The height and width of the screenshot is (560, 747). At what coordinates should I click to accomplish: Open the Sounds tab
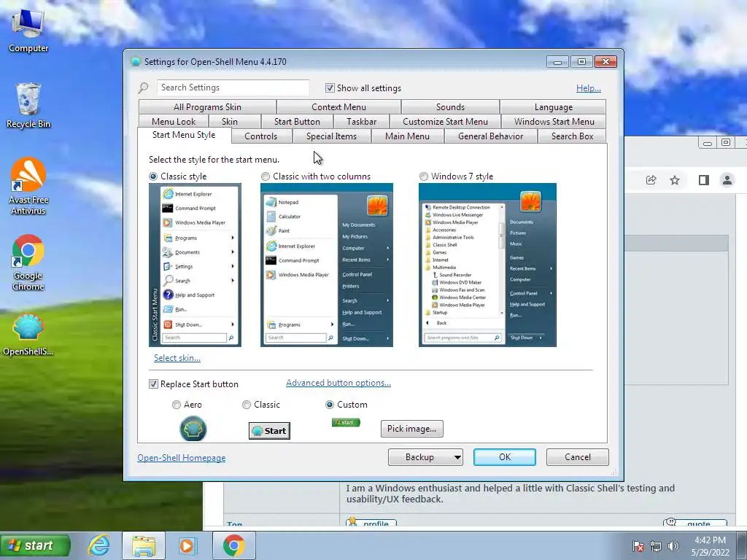click(450, 107)
